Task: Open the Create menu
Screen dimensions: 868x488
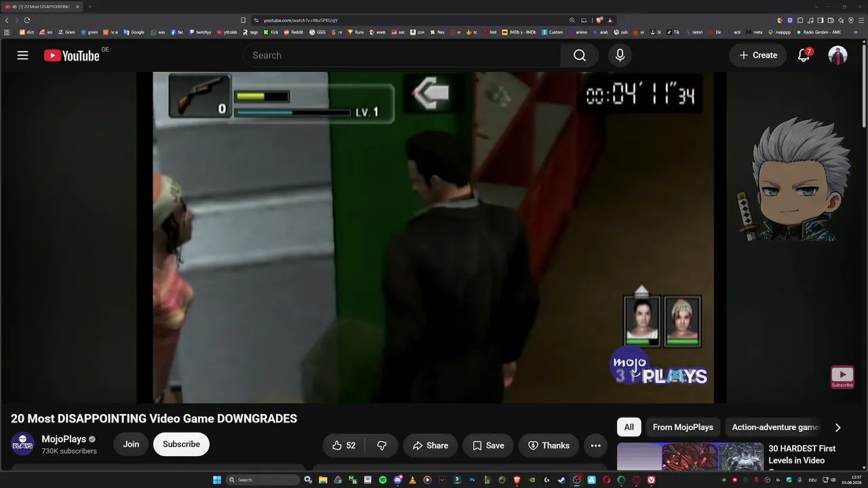Action: 758,56
